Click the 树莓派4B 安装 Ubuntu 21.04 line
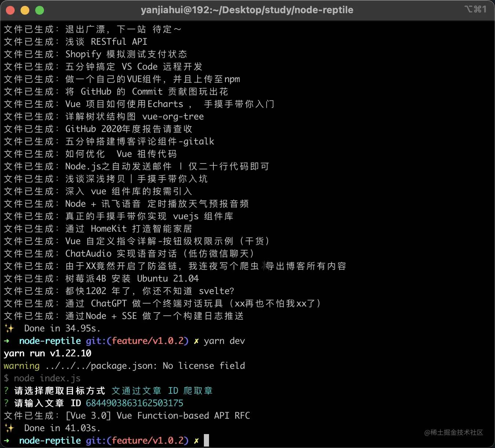This screenshot has height=448, width=495. pos(132,279)
